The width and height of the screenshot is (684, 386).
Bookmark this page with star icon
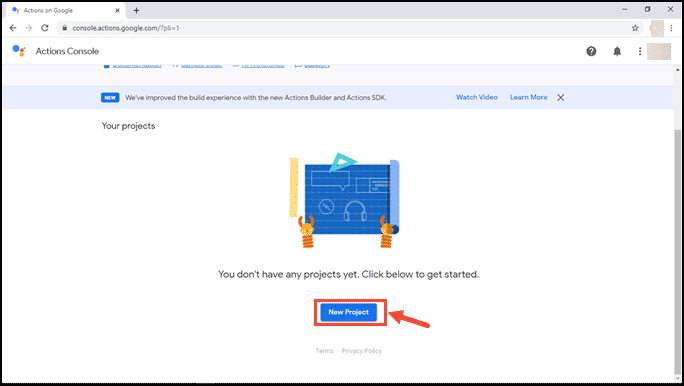point(635,28)
